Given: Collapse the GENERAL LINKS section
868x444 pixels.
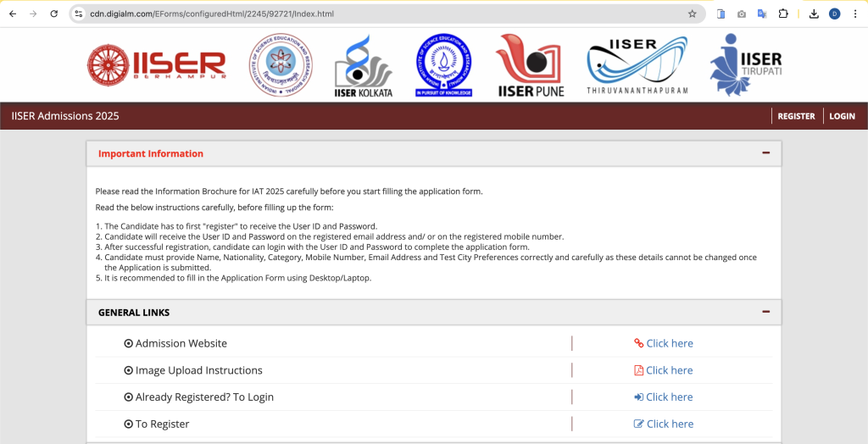Looking at the screenshot, I should [765, 312].
